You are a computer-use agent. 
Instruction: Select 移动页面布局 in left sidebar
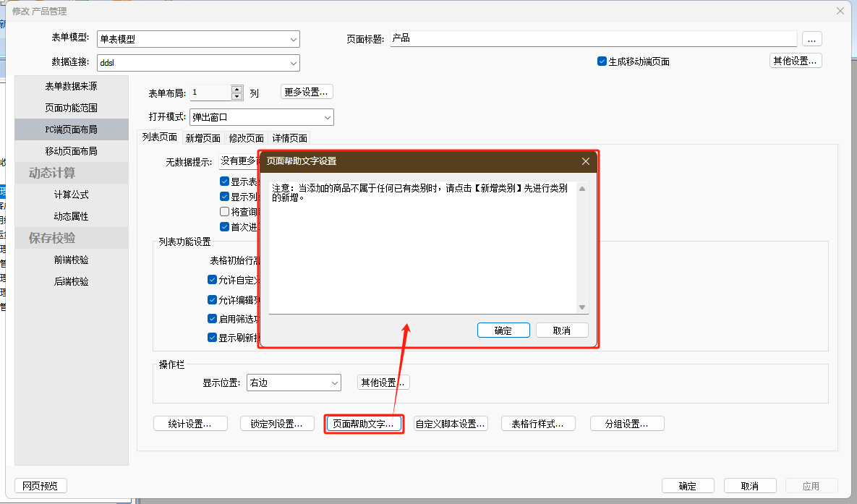71,151
